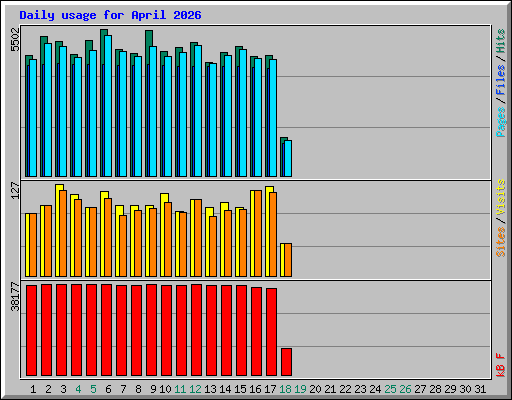Click the 'Pages' legend label
This screenshot has height=400, width=512.
pyautogui.click(x=501, y=122)
